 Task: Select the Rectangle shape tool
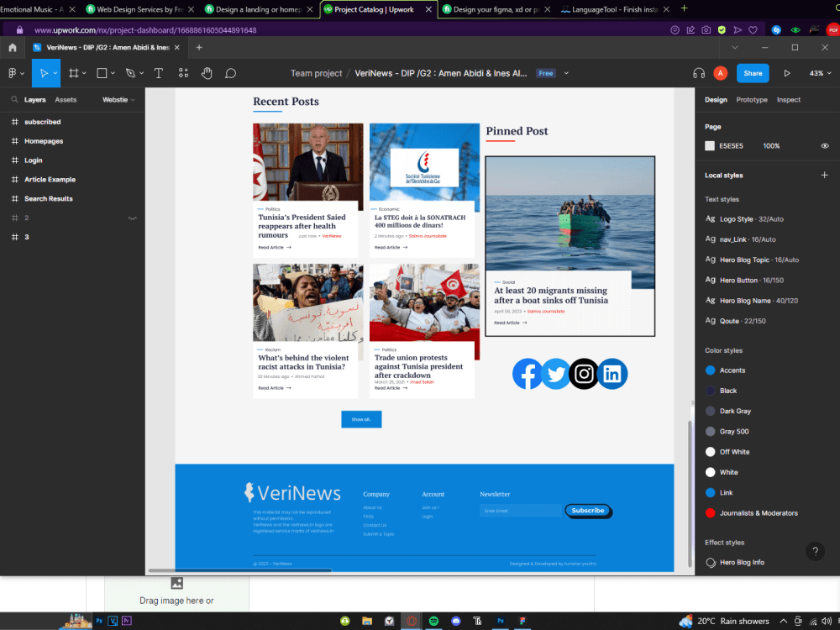click(102, 73)
